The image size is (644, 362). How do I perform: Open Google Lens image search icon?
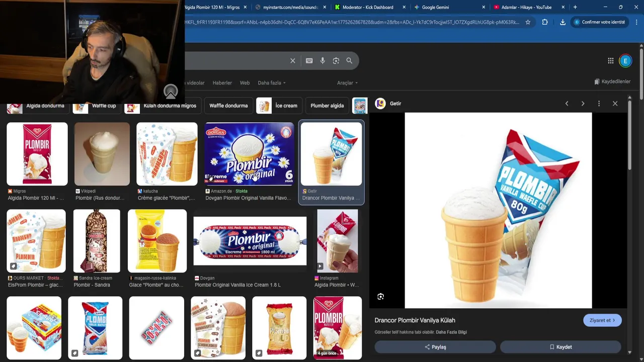click(x=336, y=61)
